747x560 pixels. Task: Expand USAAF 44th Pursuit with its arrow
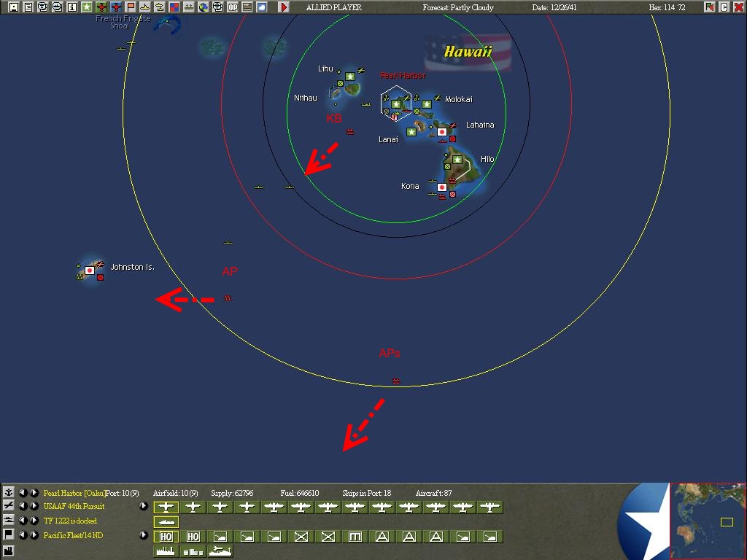143,506
